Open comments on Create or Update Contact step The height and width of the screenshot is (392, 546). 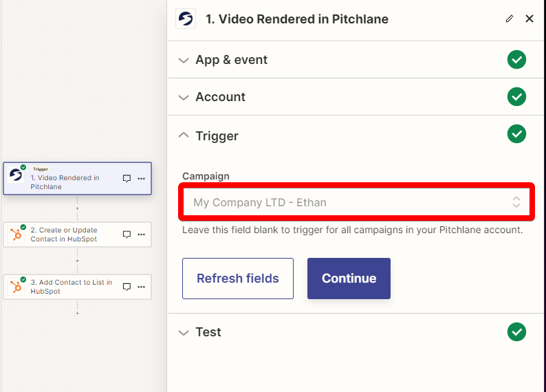click(x=127, y=235)
